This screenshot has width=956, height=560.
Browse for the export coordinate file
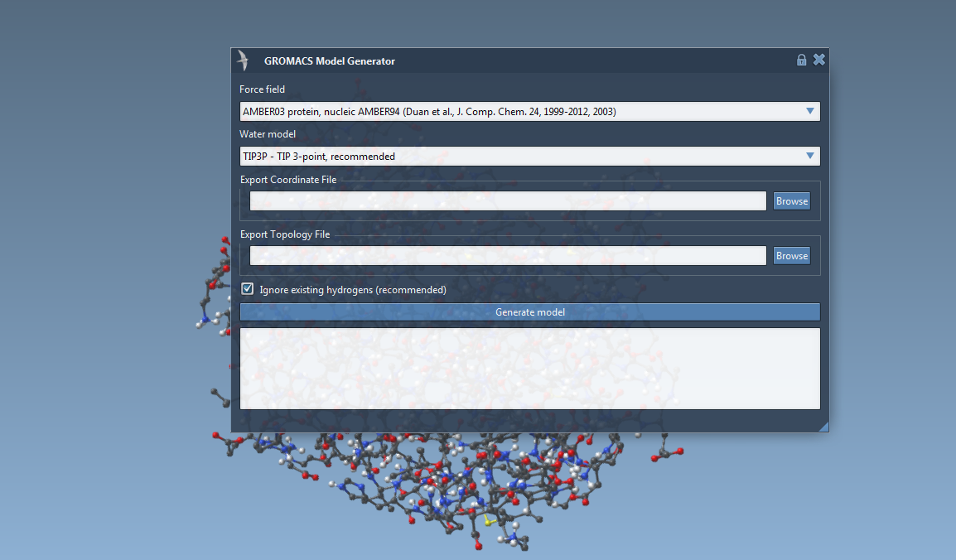tap(791, 201)
